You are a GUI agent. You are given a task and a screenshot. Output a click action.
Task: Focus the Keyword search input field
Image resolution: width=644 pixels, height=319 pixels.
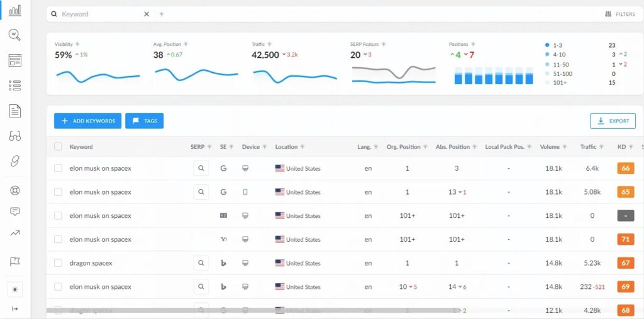pos(101,14)
